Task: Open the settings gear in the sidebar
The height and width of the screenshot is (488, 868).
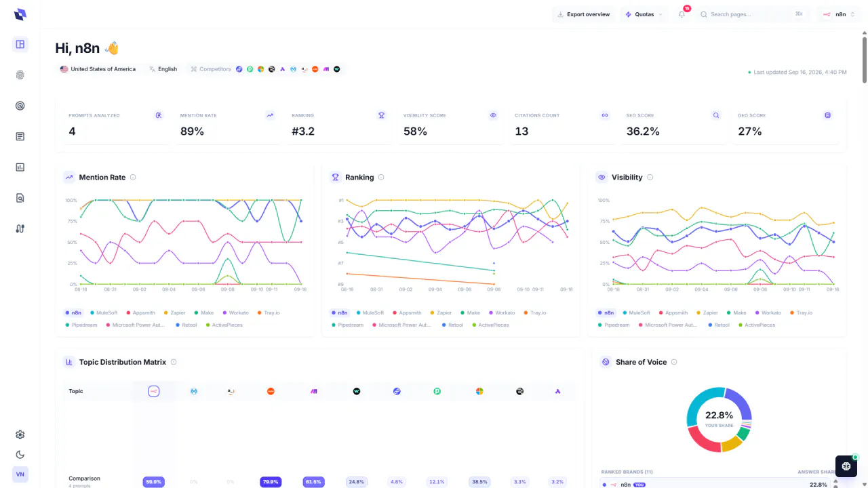Action: click(x=20, y=434)
